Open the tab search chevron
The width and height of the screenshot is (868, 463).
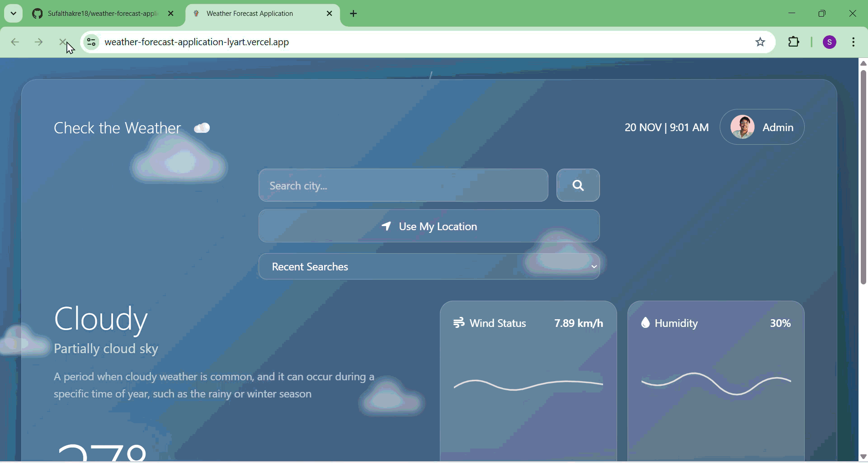(13, 13)
